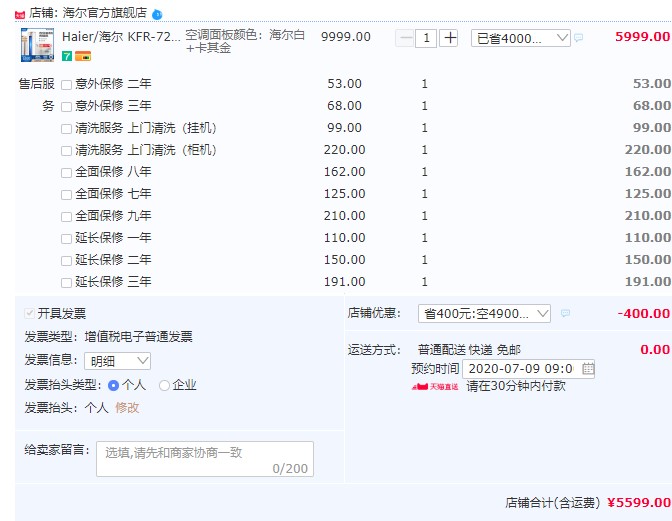Click 请在30分钟内付款 payment notice

click(x=516, y=386)
